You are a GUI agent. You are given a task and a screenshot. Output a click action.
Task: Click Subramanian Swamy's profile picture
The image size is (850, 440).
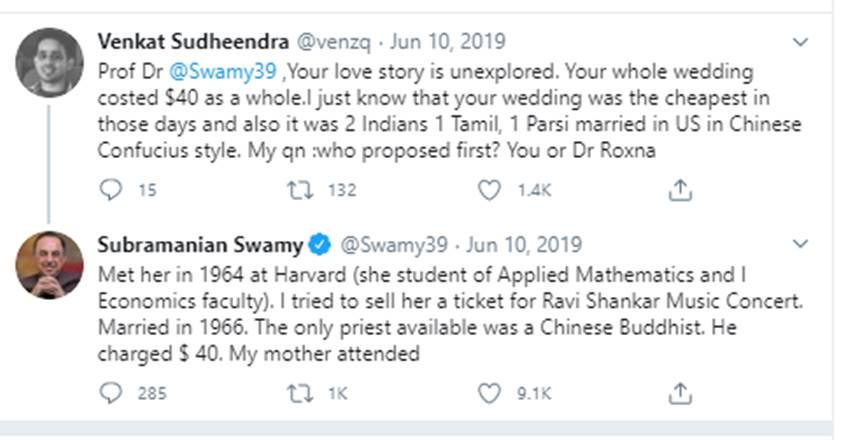(x=49, y=267)
